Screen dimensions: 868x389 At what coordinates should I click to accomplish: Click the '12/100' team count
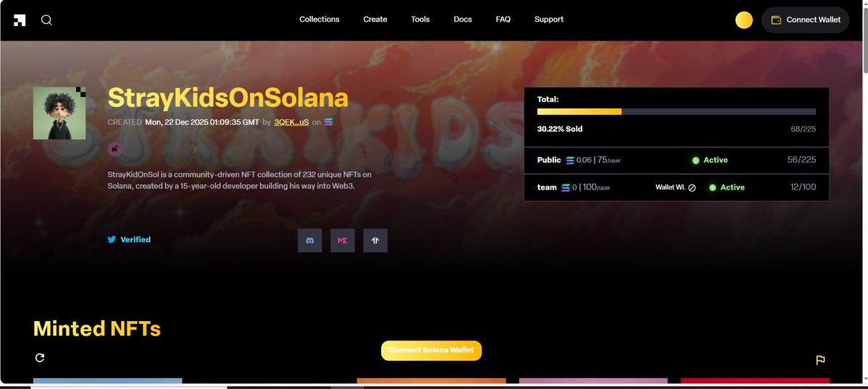point(801,187)
